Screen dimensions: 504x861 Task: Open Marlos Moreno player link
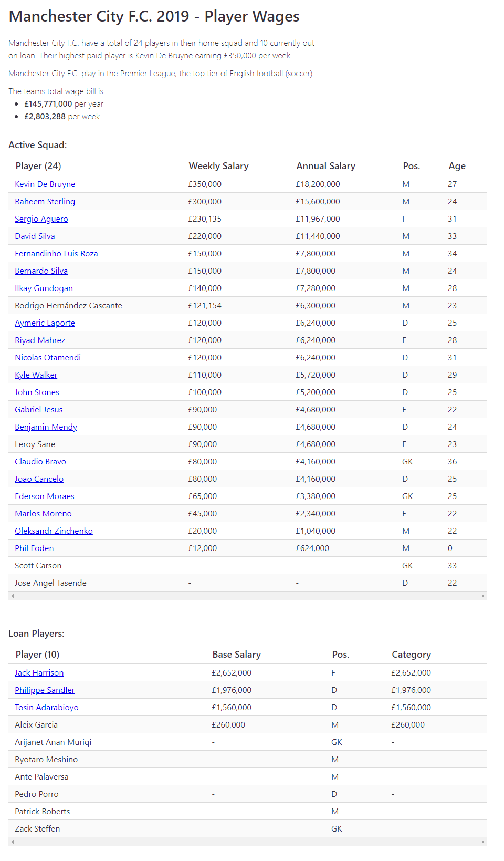coord(43,514)
